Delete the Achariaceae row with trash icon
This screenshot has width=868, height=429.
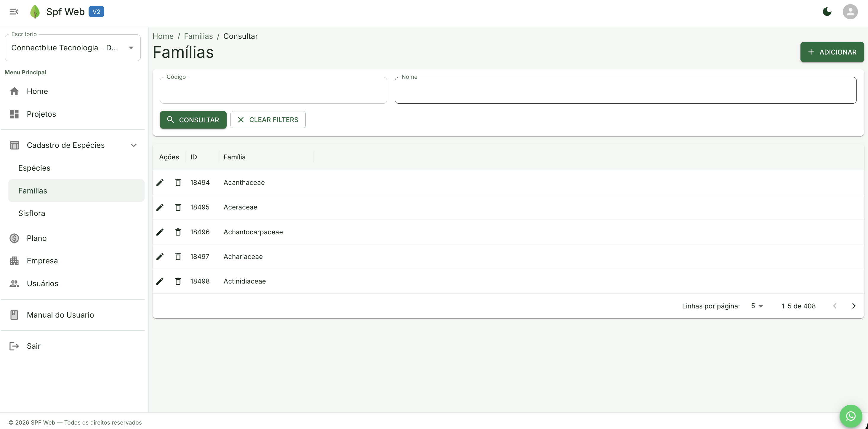point(178,257)
